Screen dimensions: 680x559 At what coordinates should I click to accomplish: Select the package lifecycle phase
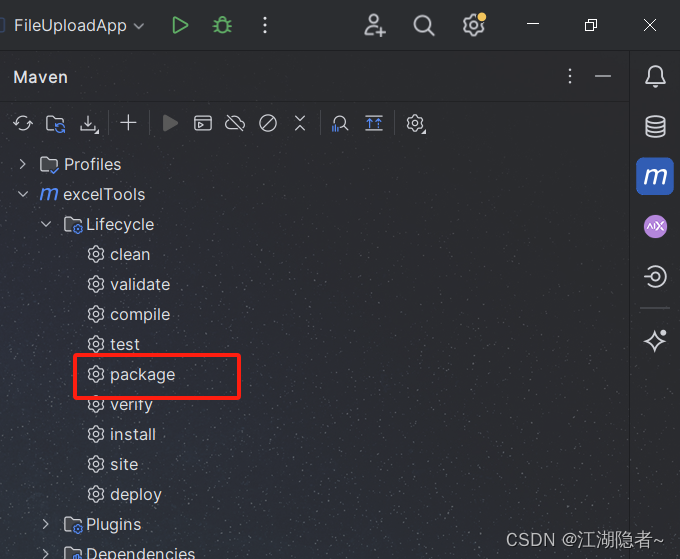click(131, 374)
